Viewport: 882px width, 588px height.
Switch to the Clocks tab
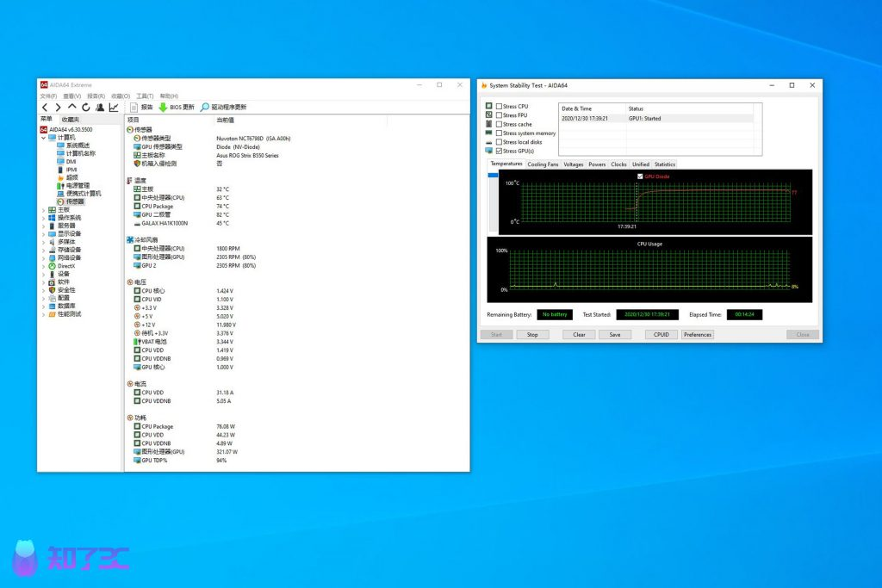coord(618,164)
